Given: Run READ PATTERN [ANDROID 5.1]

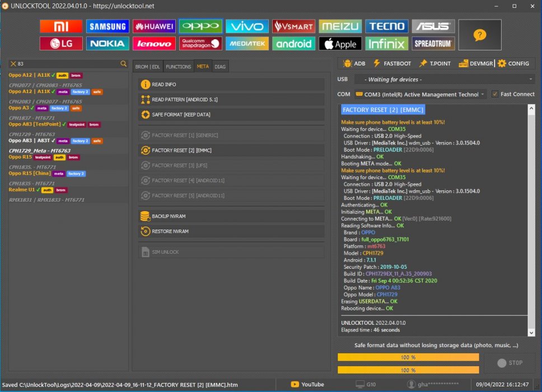Looking at the screenshot, I should [232, 100].
